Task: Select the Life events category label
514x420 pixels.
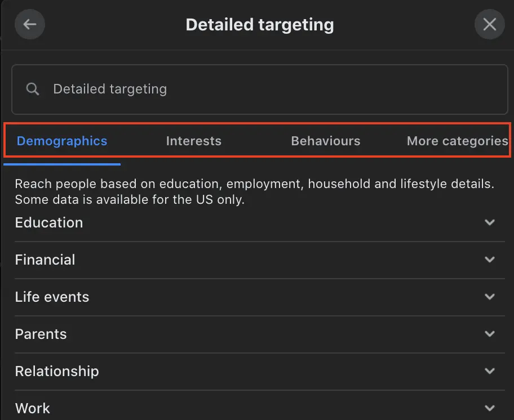Action: 52,297
